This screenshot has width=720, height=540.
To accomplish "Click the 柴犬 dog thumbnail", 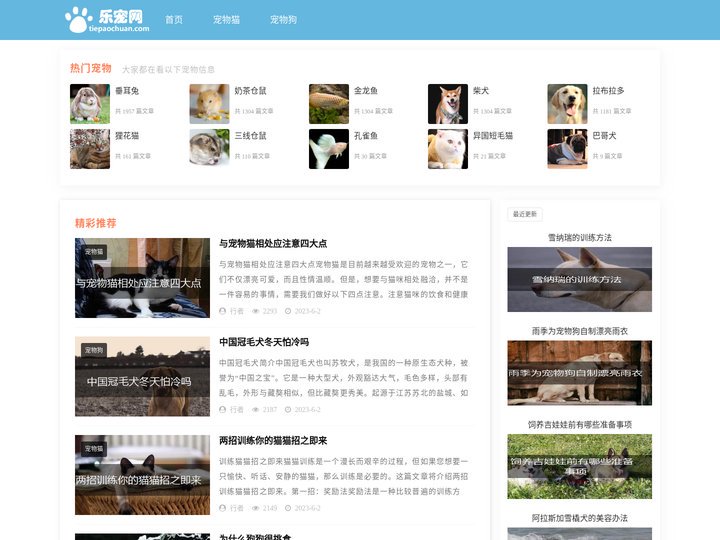I will point(448,104).
